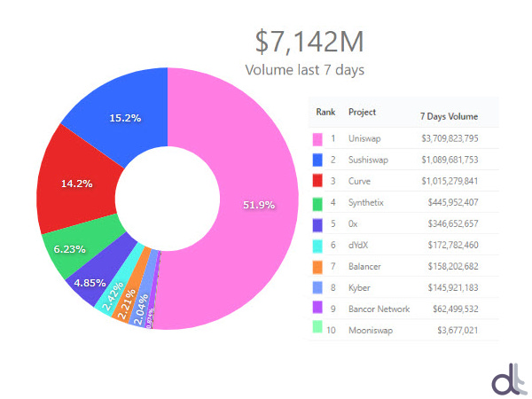This screenshot has width=532, height=399.
Task: Click the Sushiswap project name
Action: point(368,160)
